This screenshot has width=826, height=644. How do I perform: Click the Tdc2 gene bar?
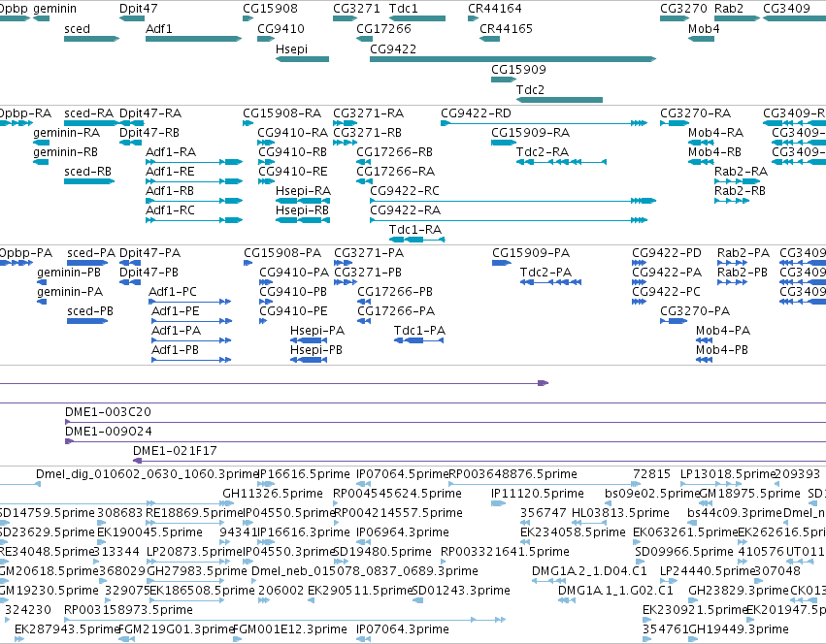[559, 100]
